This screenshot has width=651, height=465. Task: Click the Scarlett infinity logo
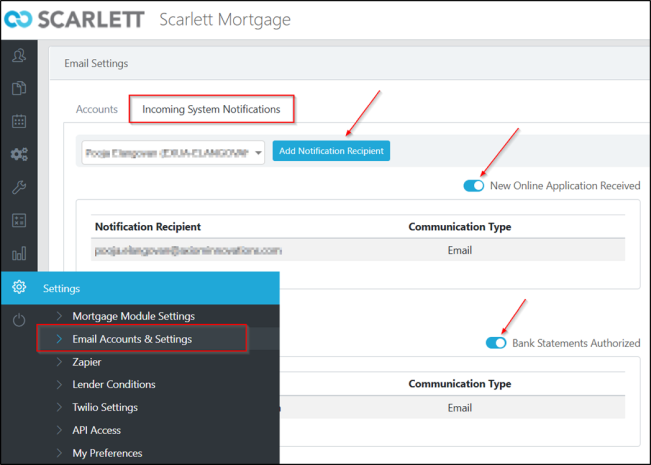point(19,19)
